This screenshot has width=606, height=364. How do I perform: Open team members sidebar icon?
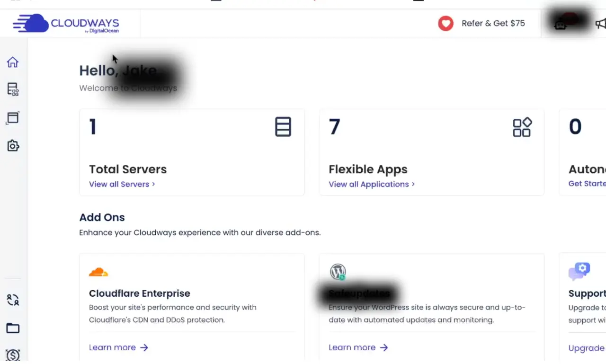[13, 300]
